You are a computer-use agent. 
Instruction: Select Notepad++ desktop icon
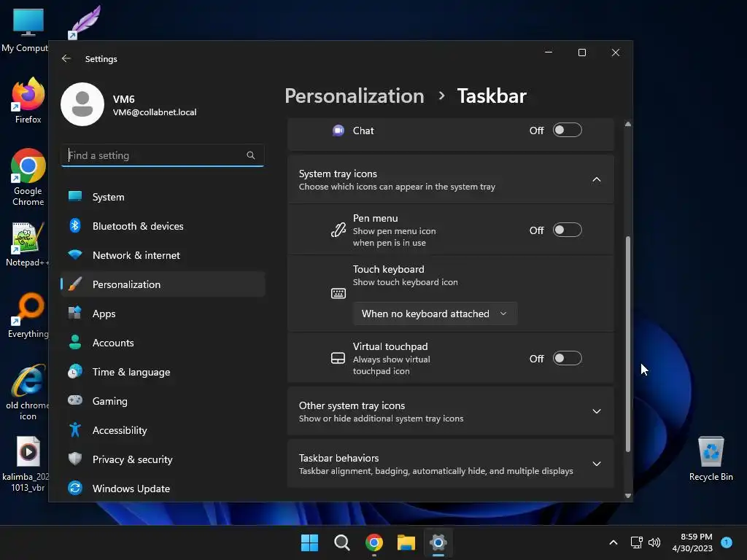tap(28, 245)
